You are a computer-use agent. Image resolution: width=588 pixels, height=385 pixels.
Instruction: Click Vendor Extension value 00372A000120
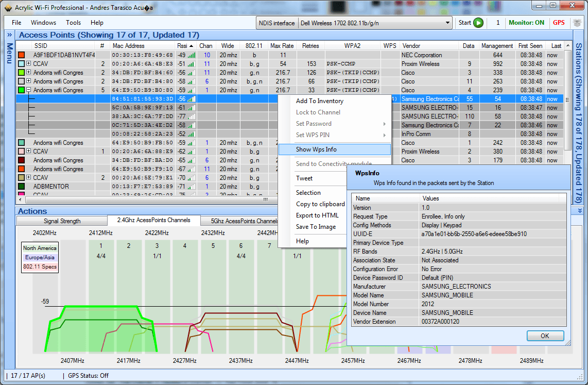point(440,322)
